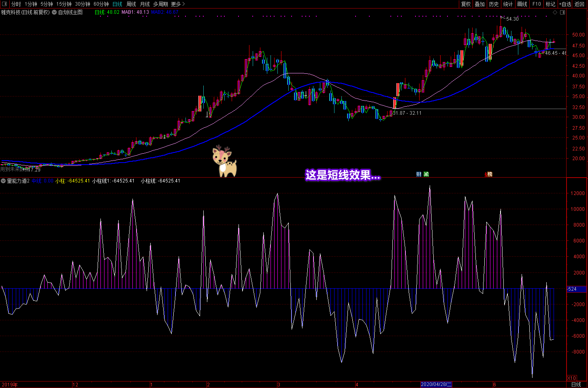
Task: Click the 减 marker icon below chart
Action: [426, 174]
